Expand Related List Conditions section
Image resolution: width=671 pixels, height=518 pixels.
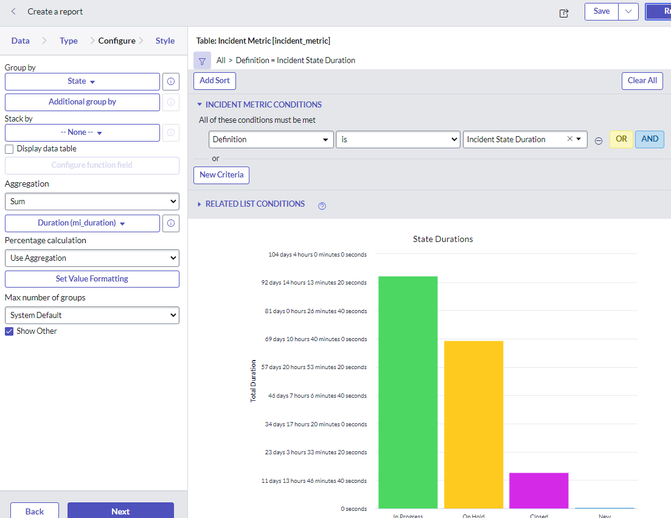(x=199, y=204)
